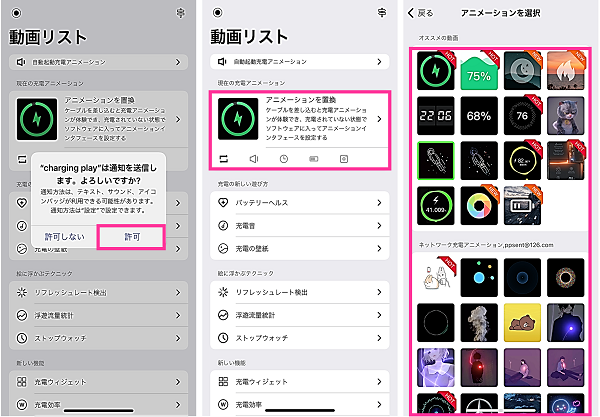
Task: Tap the speaker icon in middle panel toolbar
Action: point(254,159)
